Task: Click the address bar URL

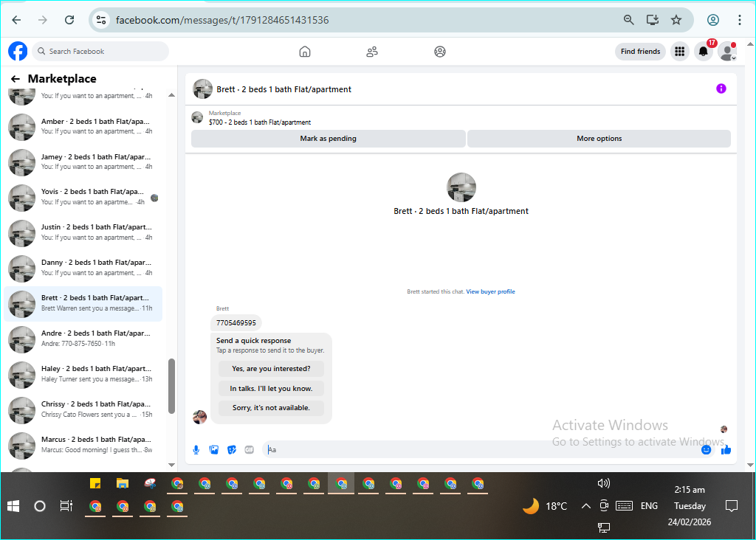Action: point(222,20)
